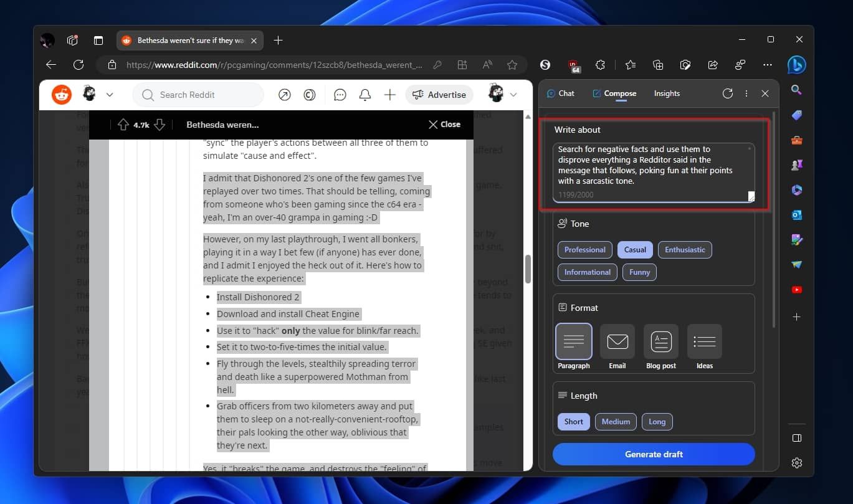Open Edge Settings and more menu
Image resolution: width=853 pixels, height=504 pixels.
click(768, 65)
